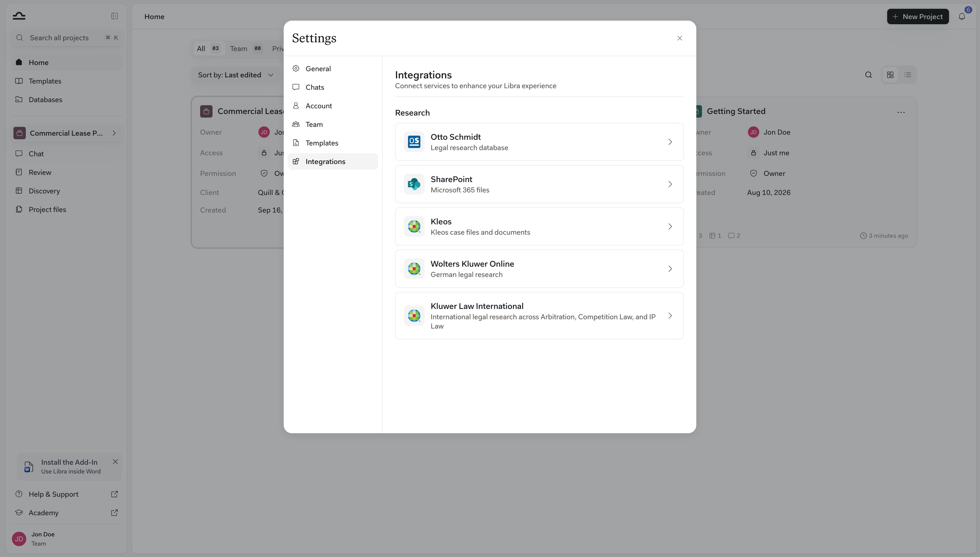
Task: Click the projects search magnifier icon
Action: point(868,75)
